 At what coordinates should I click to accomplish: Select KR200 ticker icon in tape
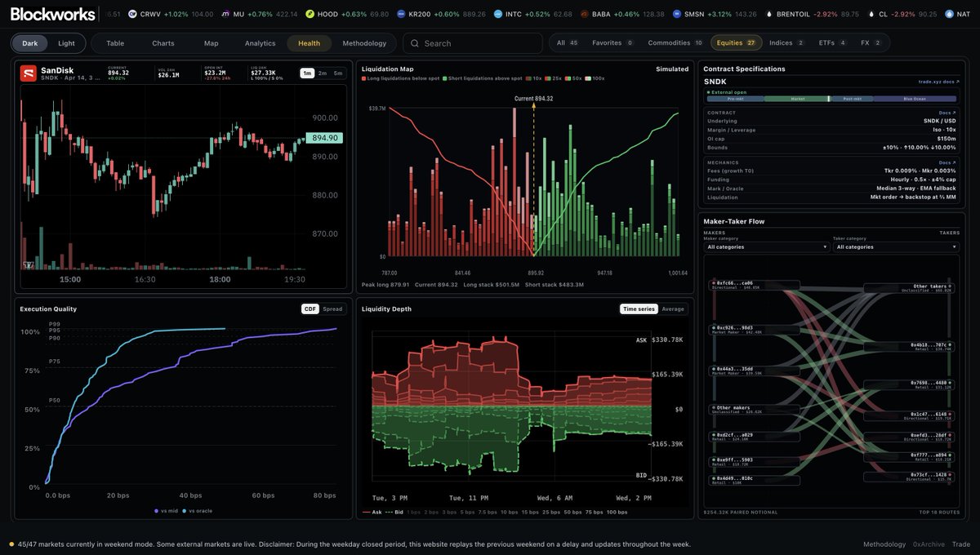(x=401, y=14)
